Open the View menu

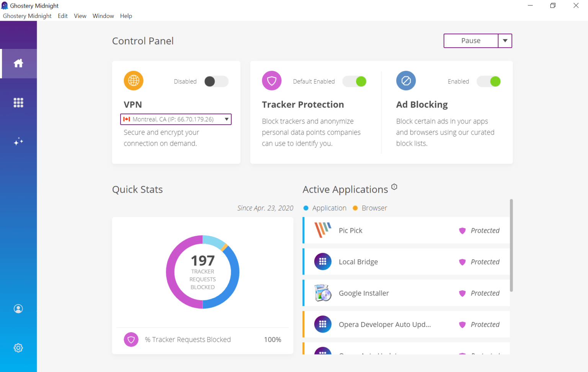[x=80, y=16]
